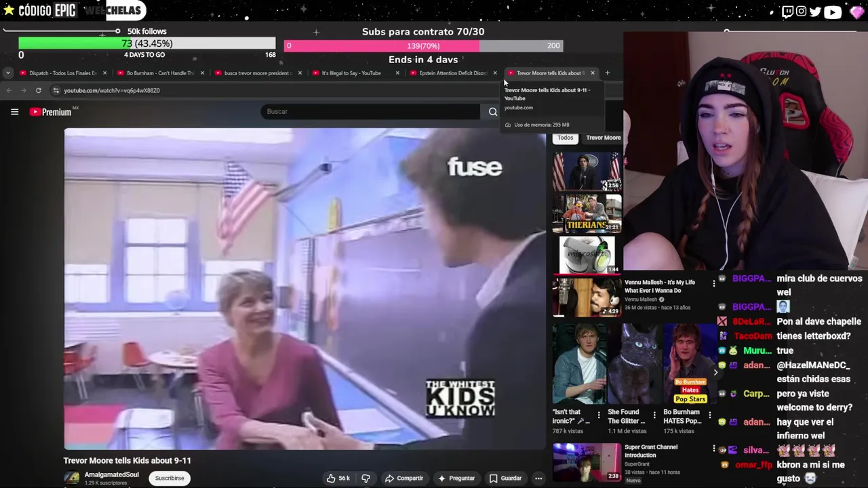This screenshot has height=488, width=868.
Task: Open options for She Found The Glitter
Action: [x=654, y=415]
